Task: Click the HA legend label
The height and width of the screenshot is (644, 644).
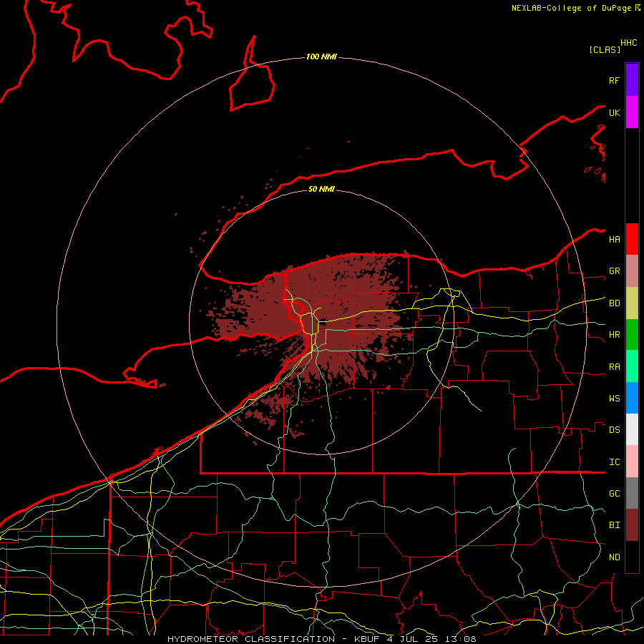Action: click(x=614, y=239)
